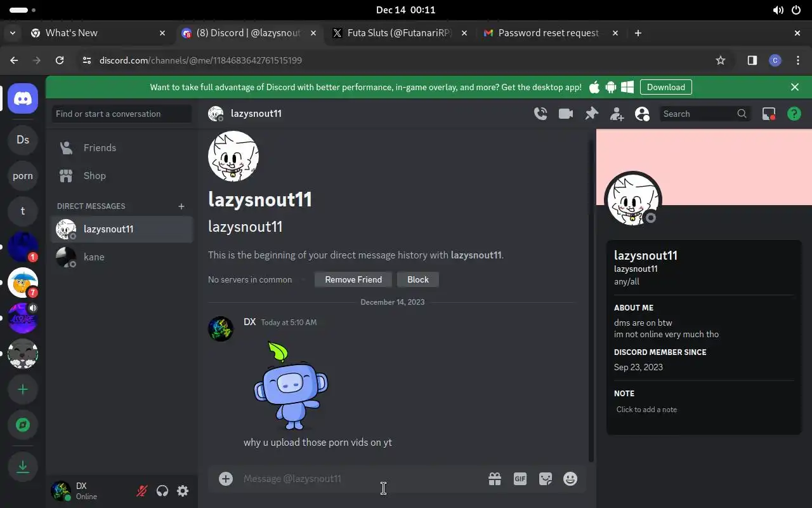812x508 pixels.
Task: Click the Message @lazysnout11 input box
Action: pyautogui.click(x=362, y=479)
